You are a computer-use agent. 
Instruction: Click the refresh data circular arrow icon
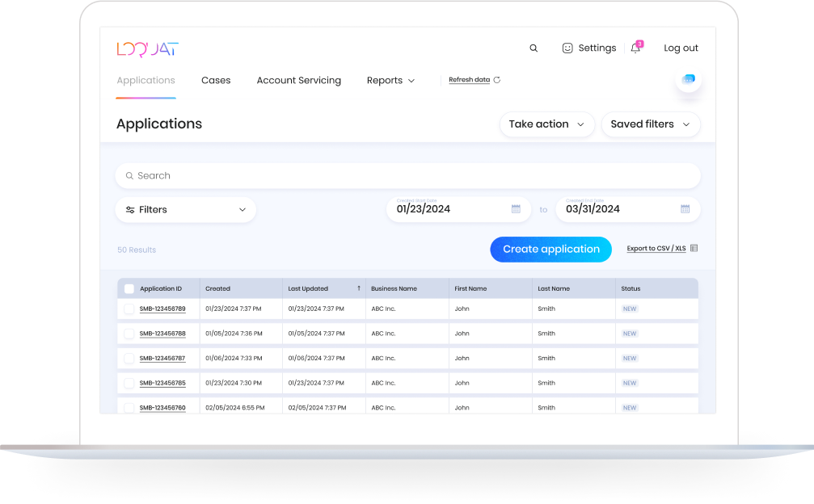tap(497, 80)
